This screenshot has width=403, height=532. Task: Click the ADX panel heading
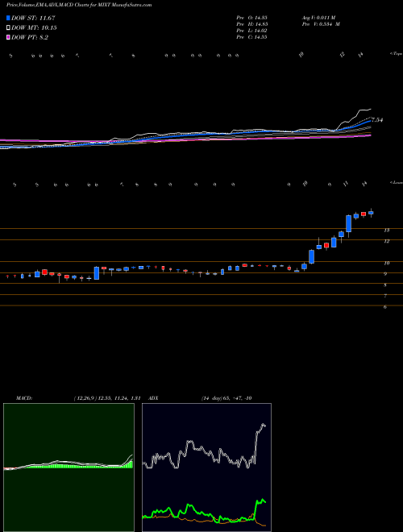(x=153, y=398)
